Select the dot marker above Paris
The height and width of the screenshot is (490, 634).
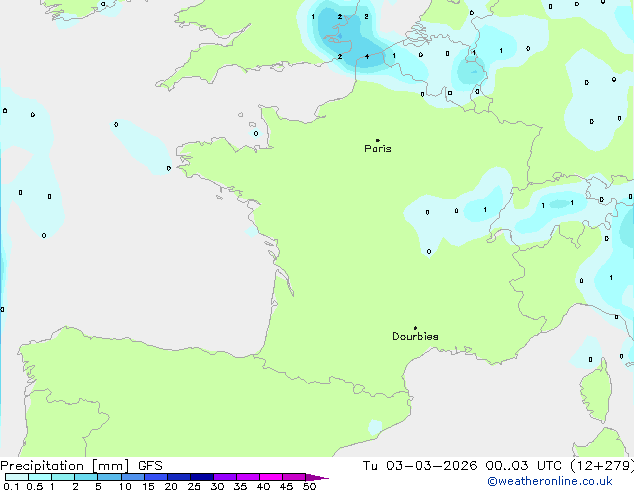pos(378,140)
